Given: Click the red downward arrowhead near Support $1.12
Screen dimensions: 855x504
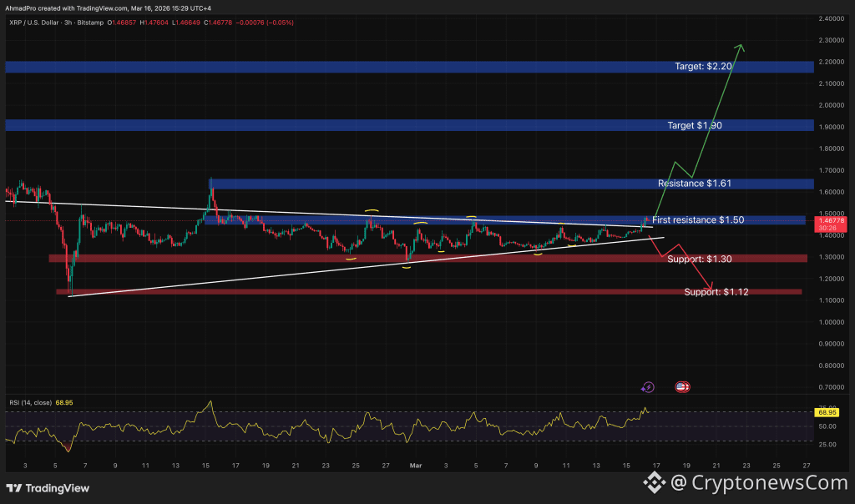Looking at the screenshot, I should point(711,289).
